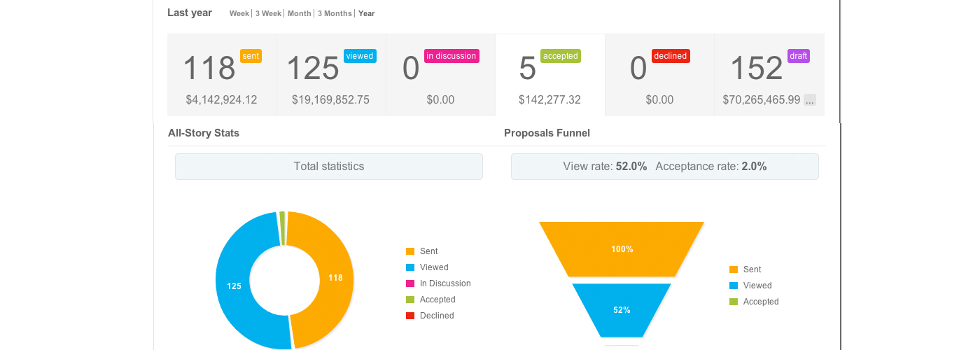Viewport: 980px width, 350px height.
Task: Toggle In Discussion in the donut legend
Action: coord(438,283)
